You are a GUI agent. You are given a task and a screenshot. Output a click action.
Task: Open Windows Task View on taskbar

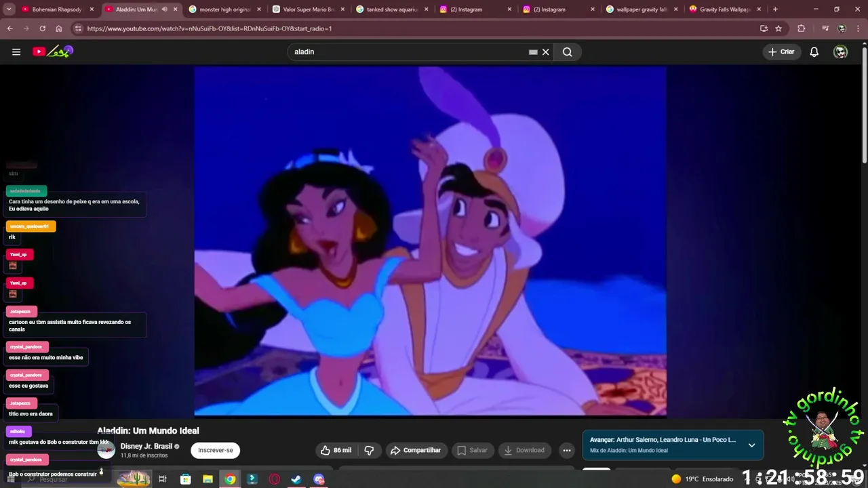(x=163, y=479)
